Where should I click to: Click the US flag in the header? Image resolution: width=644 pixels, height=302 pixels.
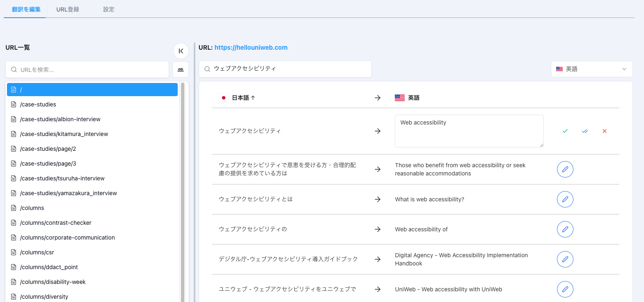coord(400,98)
